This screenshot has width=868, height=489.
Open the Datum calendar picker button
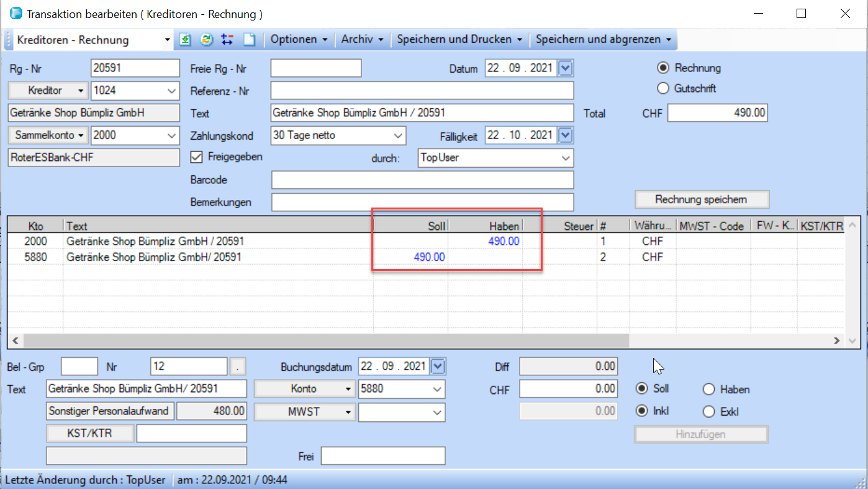coord(565,68)
